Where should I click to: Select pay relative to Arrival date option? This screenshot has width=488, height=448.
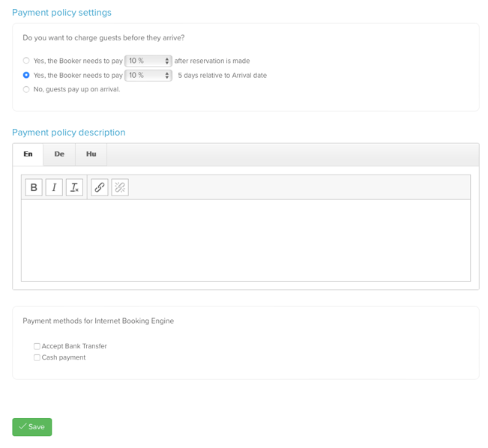click(x=26, y=75)
